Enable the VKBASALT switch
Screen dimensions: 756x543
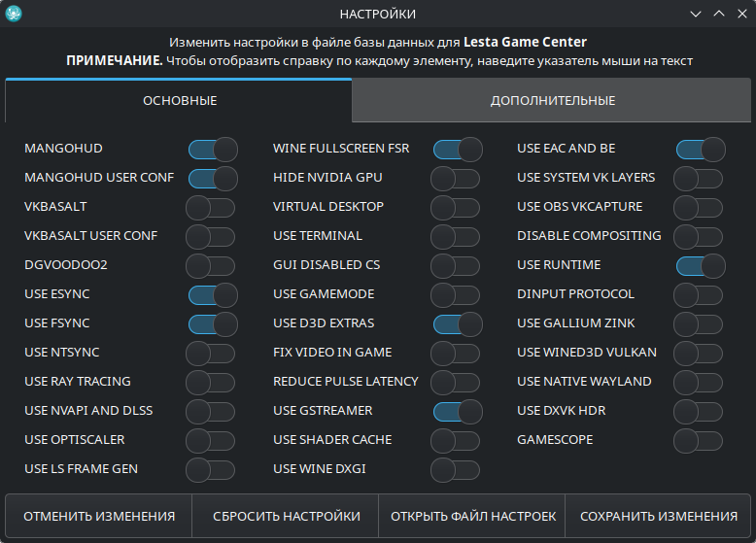pos(211,207)
